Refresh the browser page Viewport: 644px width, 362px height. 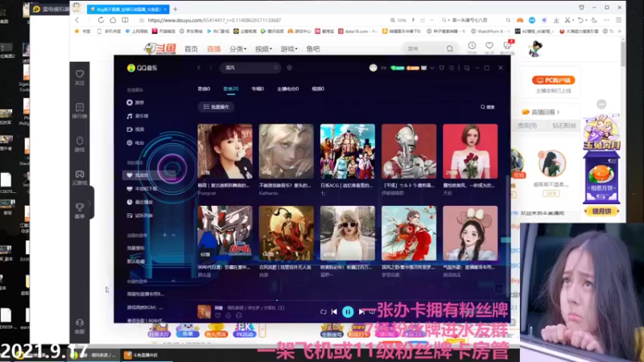tap(101, 19)
